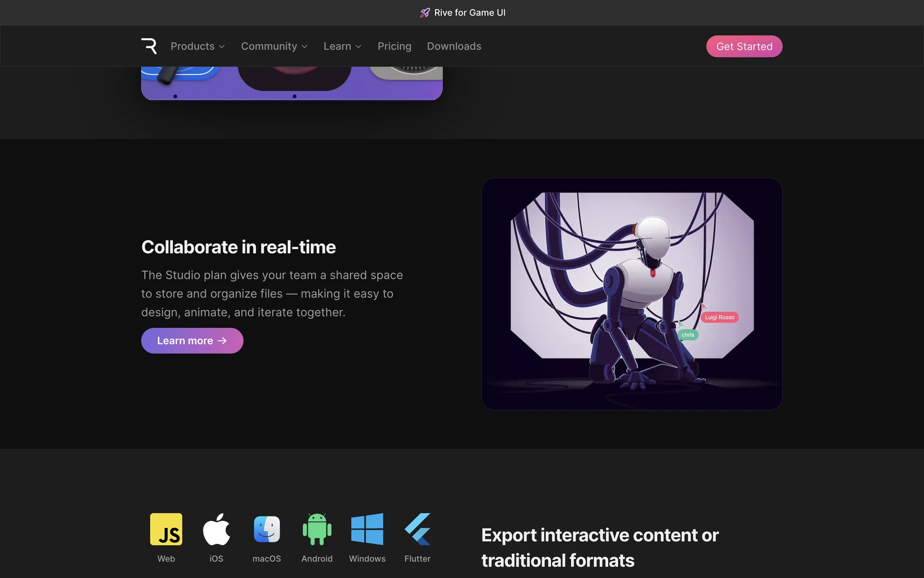Image resolution: width=924 pixels, height=578 pixels.
Task: Click the rocket icon in top banner
Action: click(424, 13)
